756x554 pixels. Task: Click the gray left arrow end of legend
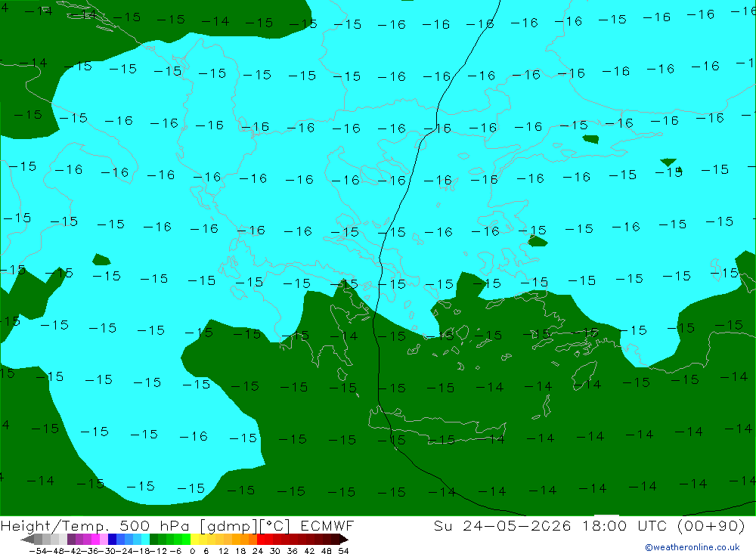(27, 540)
